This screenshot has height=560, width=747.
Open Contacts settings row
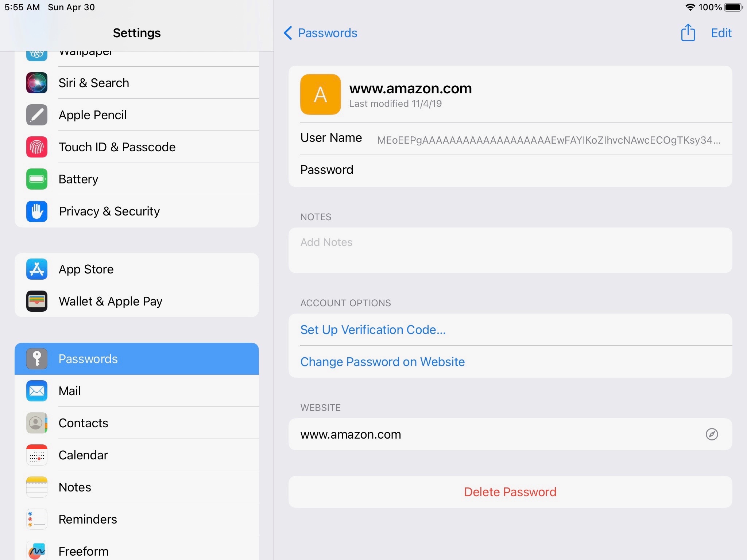(83, 423)
